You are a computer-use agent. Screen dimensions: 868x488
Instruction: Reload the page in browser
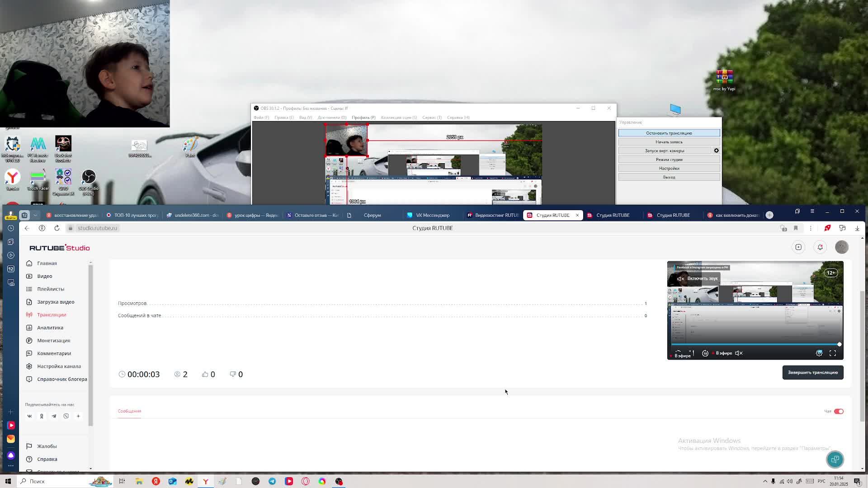tap(57, 228)
